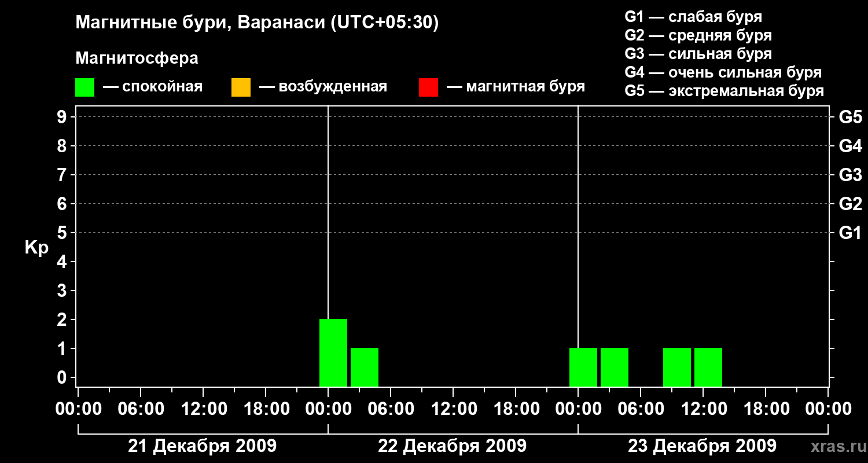Click the G1 label on the right axis
Image resolution: width=868 pixels, height=463 pixels.
click(x=851, y=233)
